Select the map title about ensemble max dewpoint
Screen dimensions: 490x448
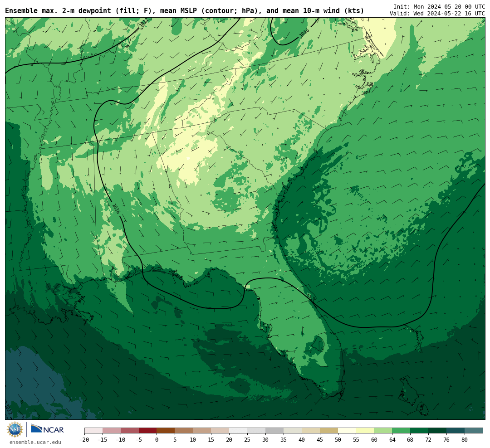[x=184, y=10]
